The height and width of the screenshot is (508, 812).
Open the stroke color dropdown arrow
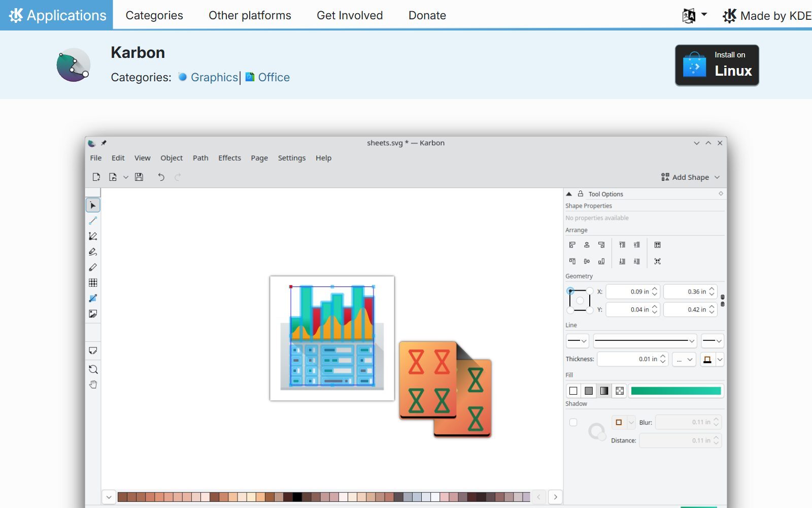(x=720, y=359)
